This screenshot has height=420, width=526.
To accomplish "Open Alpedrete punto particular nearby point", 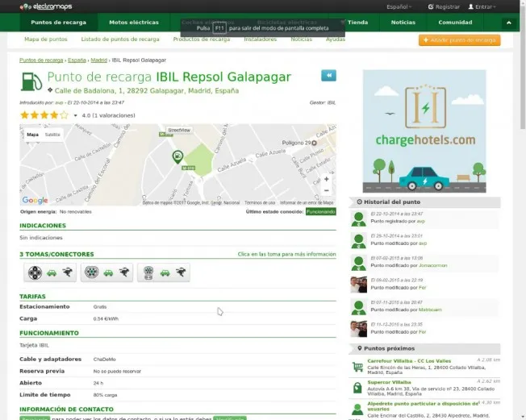I will [x=423, y=406].
